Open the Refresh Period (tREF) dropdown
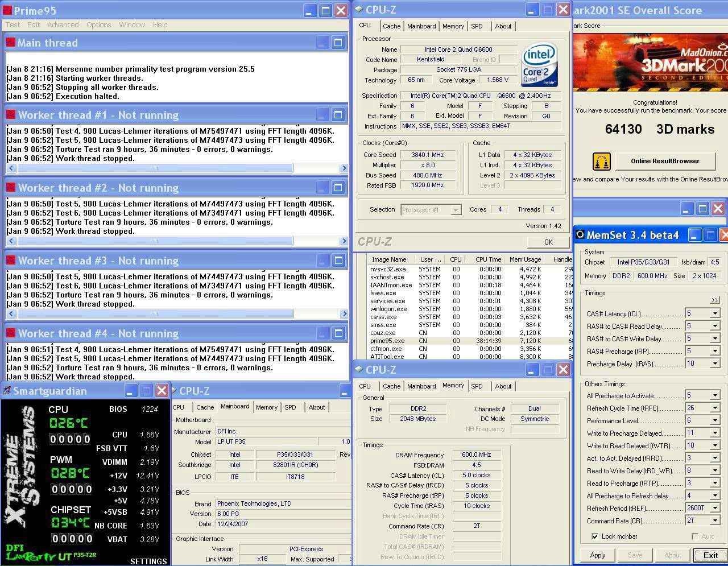This screenshot has height=566, width=728. pos(715,508)
